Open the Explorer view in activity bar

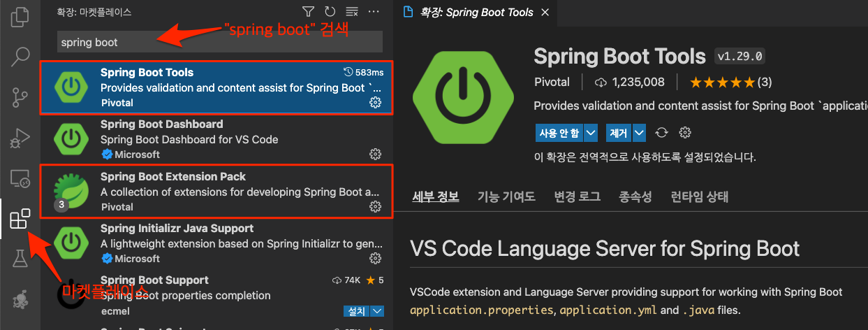[20, 15]
